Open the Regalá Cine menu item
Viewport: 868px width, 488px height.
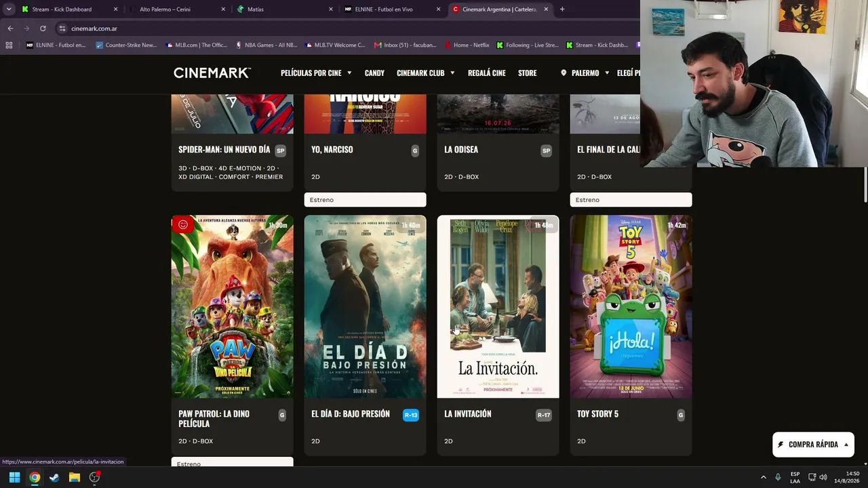coord(487,73)
